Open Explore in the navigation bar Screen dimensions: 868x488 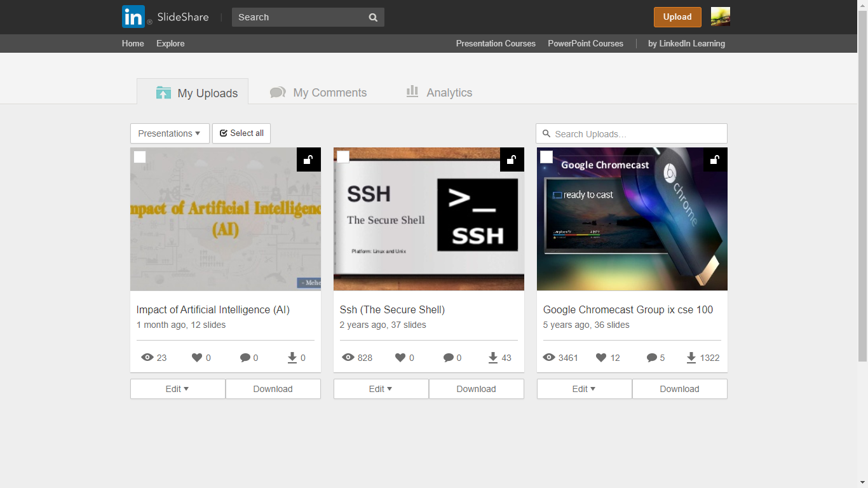170,44
